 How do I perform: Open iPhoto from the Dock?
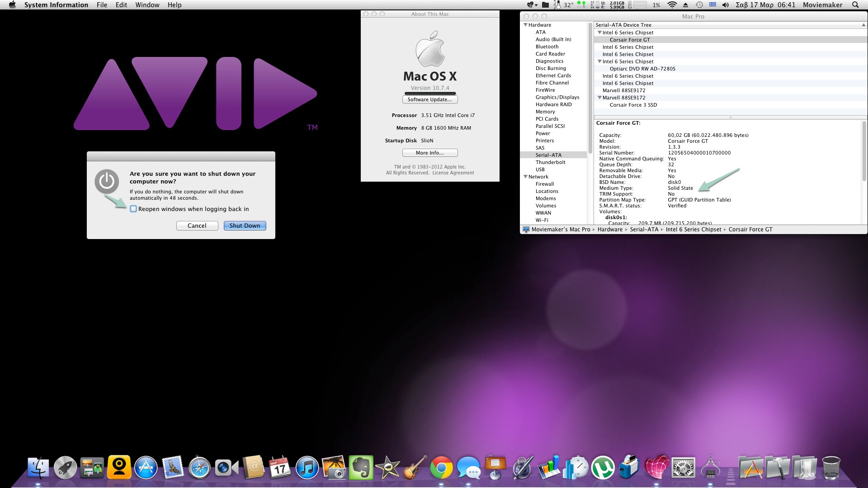click(x=334, y=467)
